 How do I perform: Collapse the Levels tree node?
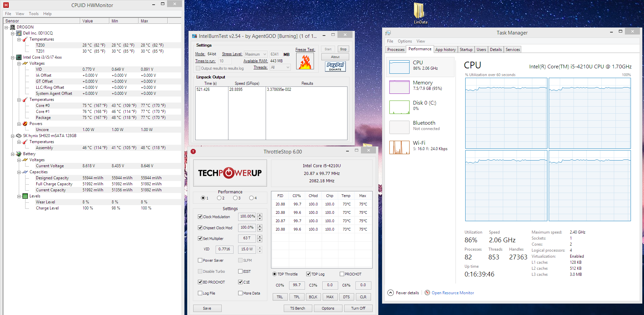point(19,196)
